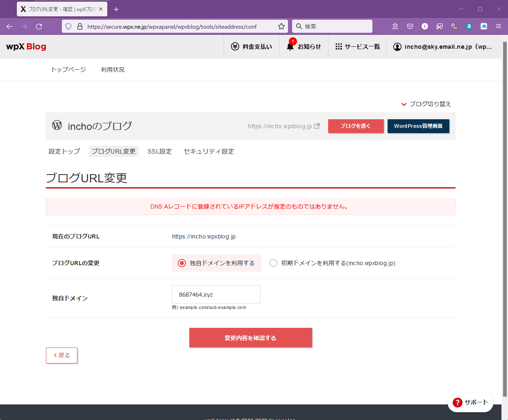This screenshot has height=420, width=508.
Task: Click the ブログを書く button
Action: point(356,126)
